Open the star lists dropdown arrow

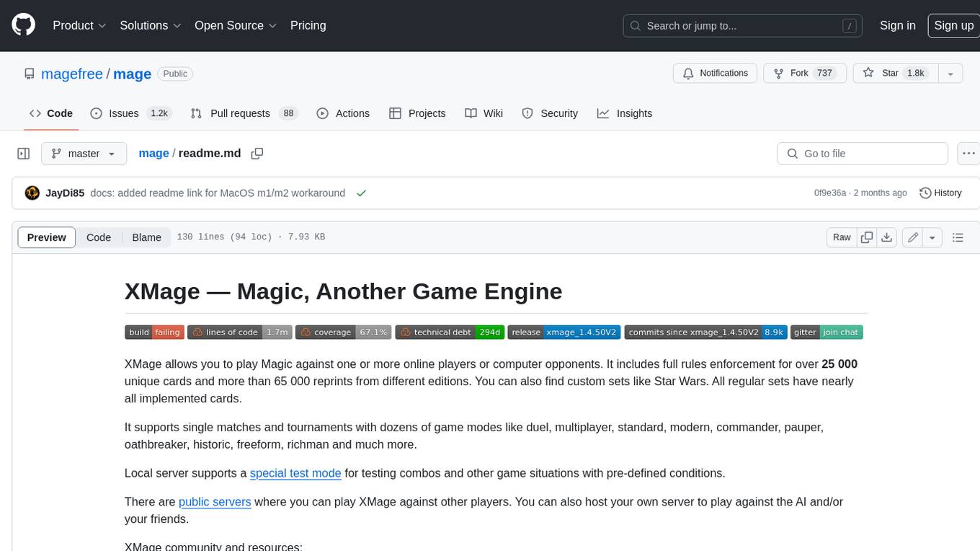coord(950,74)
